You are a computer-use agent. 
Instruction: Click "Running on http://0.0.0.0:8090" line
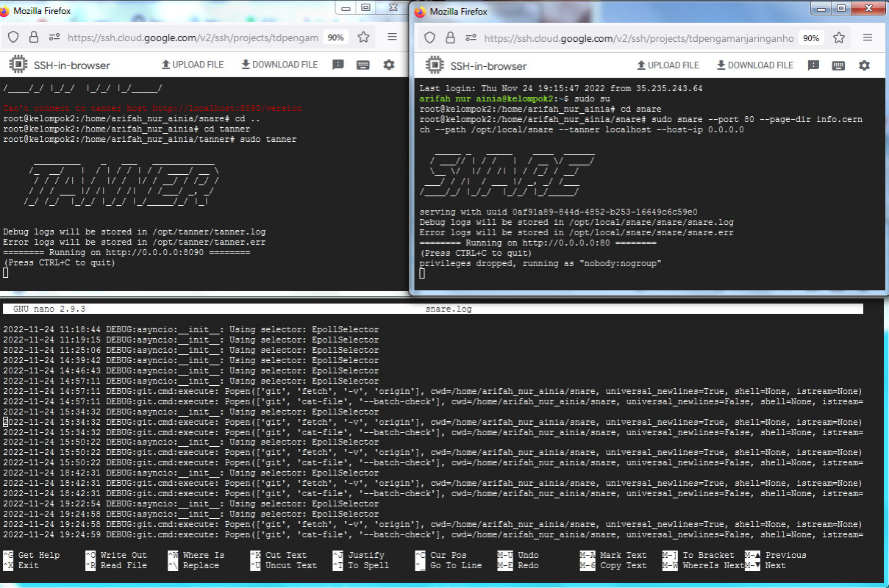(x=126, y=252)
